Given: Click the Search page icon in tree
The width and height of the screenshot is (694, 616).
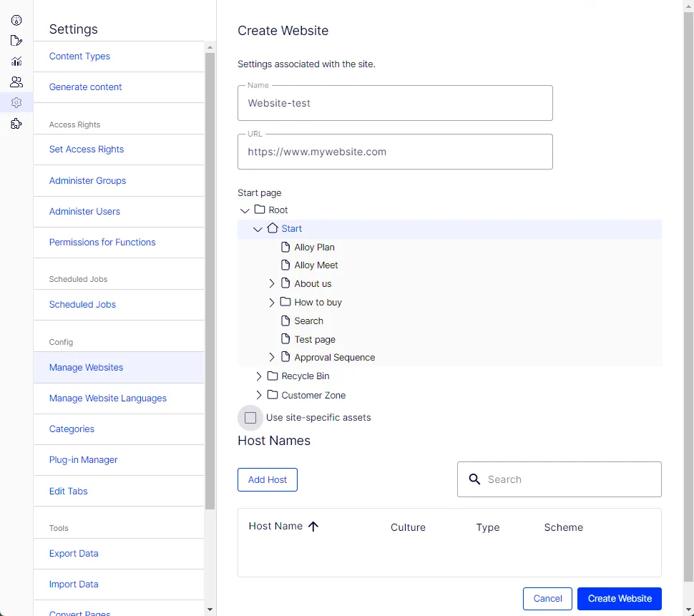Looking at the screenshot, I should tap(285, 321).
